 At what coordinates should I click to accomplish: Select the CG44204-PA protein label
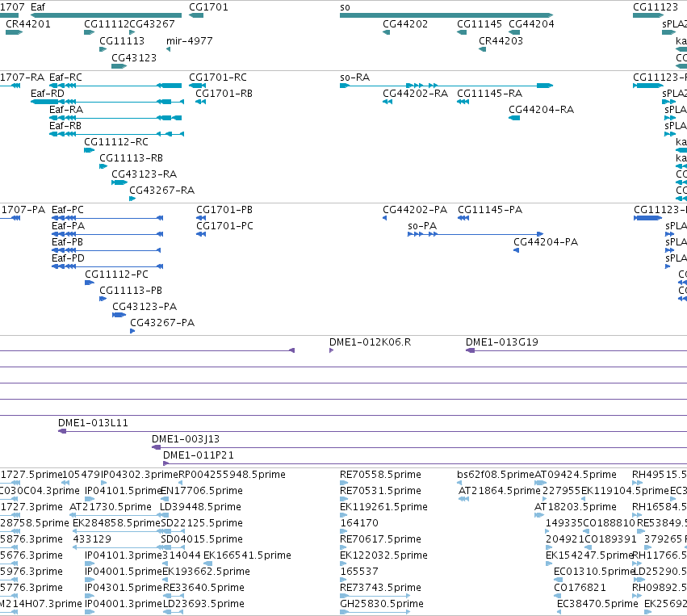coord(546,242)
